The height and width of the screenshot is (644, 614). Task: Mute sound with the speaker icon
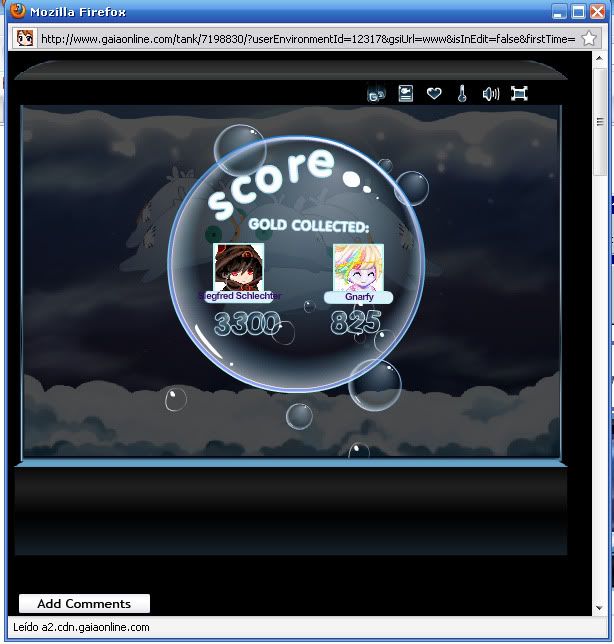[x=491, y=94]
